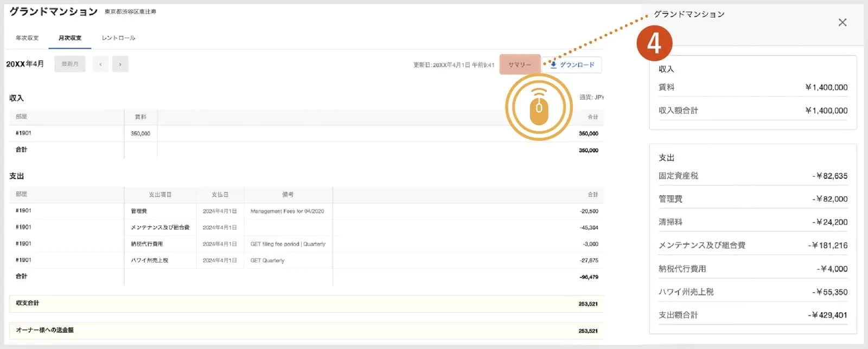Go to the next month arrow
Screen dimensions: 868x349
point(120,64)
